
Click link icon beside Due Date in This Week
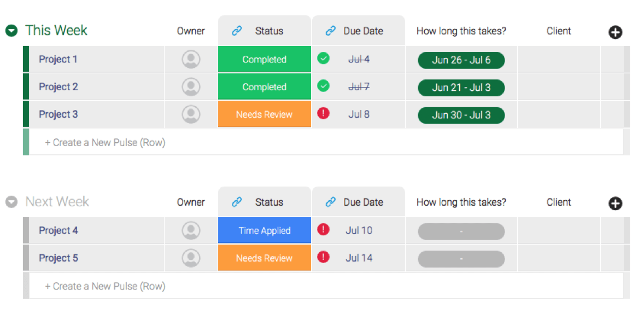[330, 31]
